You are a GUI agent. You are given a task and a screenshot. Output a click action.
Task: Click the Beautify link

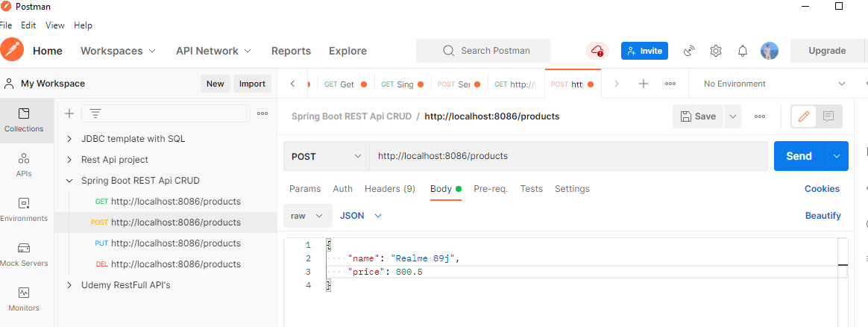tap(823, 216)
